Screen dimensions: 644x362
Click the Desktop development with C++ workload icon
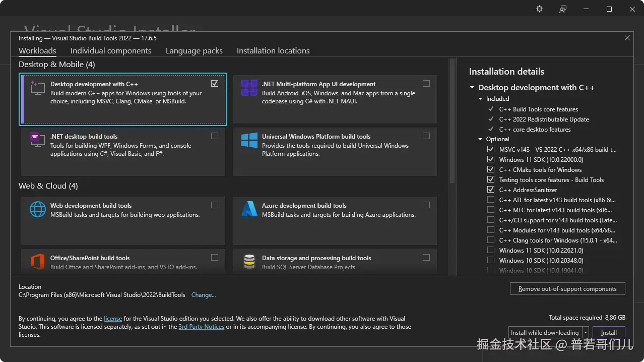pos(38,87)
